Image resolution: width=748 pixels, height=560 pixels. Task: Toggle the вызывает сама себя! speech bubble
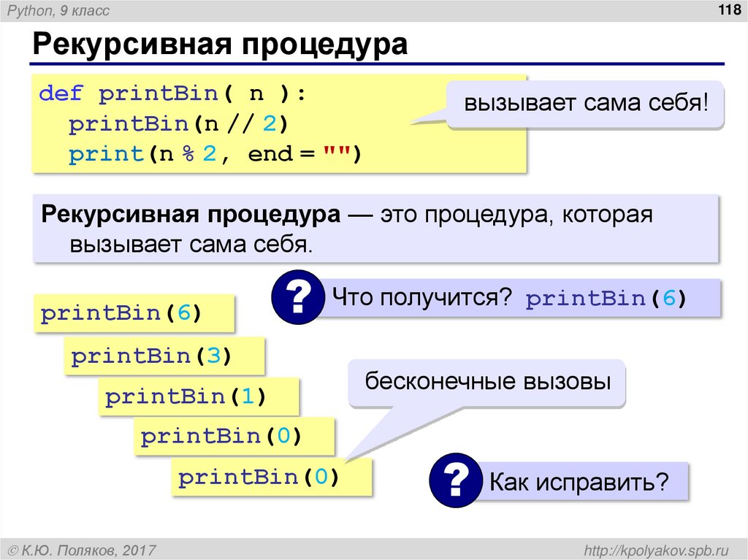click(584, 104)
